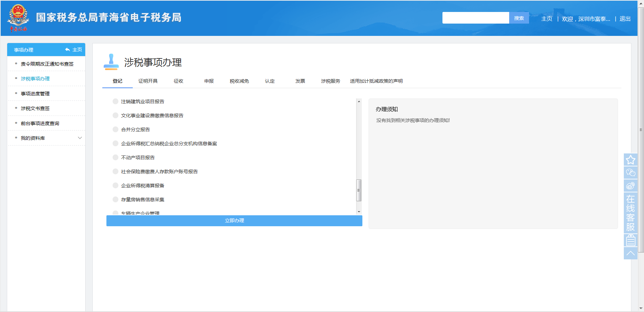Click the 立即办理 button
644x312 pixels.
pyautogui.click(x=234, y=221)
